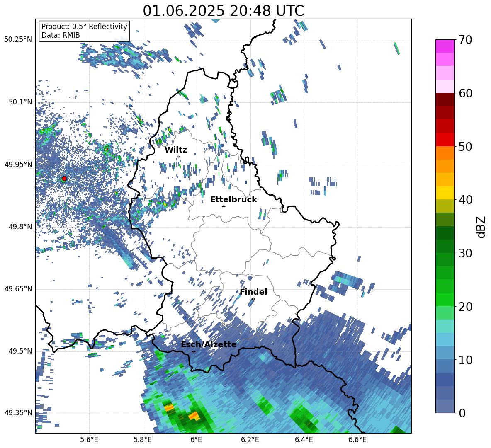The width and height of the screenshot is (491, 448).
Task: Click the 40 tick on the colorbar
Action: 465,200
